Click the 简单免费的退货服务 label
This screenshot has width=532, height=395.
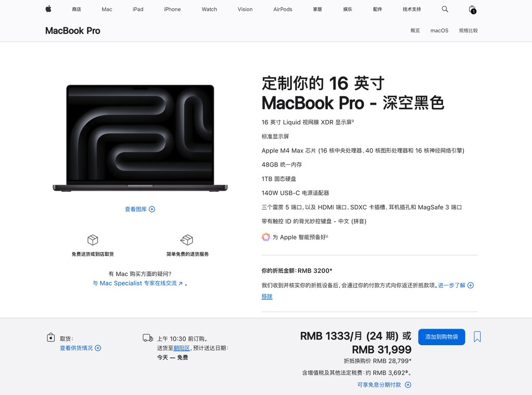[187, 254]
